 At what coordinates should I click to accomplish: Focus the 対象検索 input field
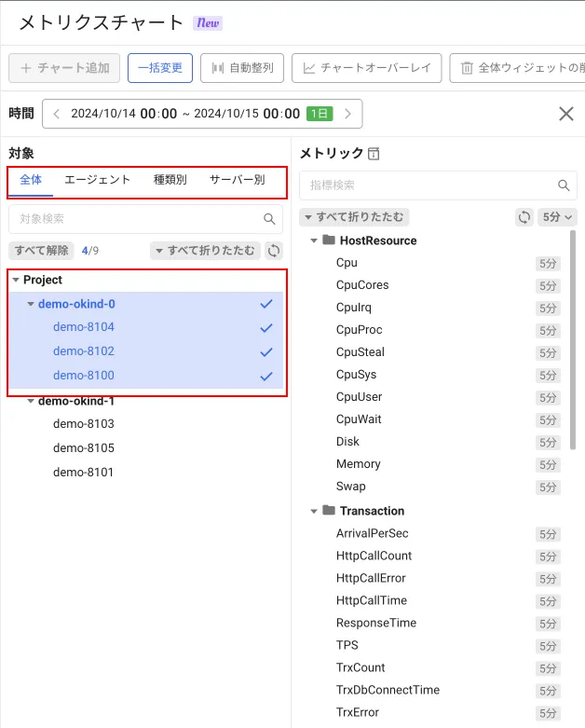pos(145,219)
